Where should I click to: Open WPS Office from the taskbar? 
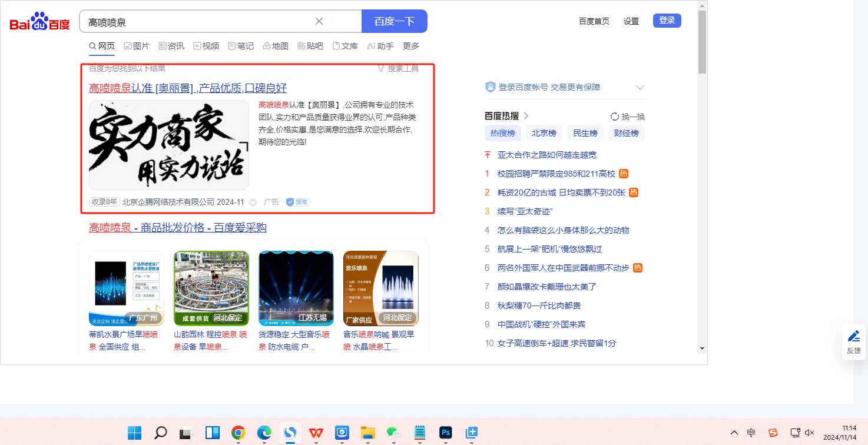tap(316, 433)
